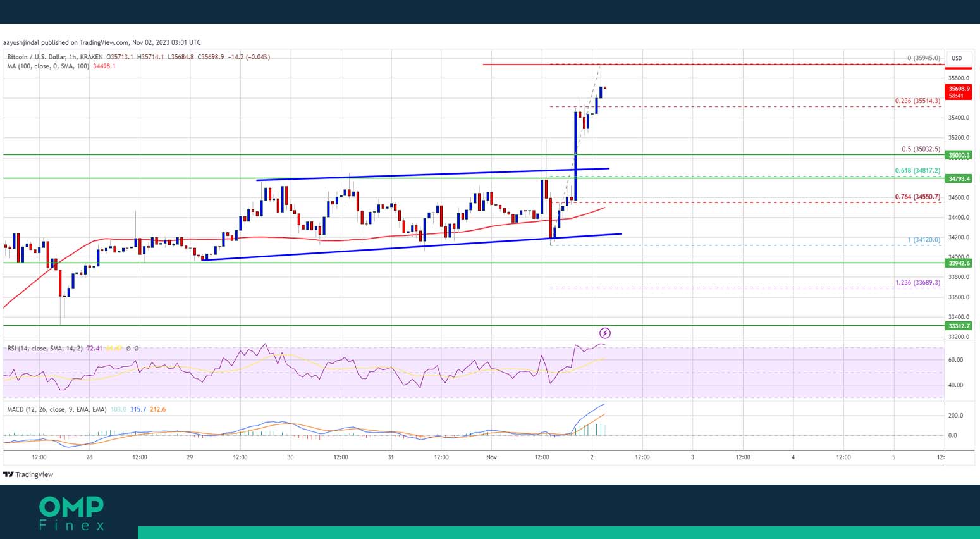This screenshot has height=539, width=980.
Task: Click the red current price tag 35698.9
Action: (x=959, y=89)
